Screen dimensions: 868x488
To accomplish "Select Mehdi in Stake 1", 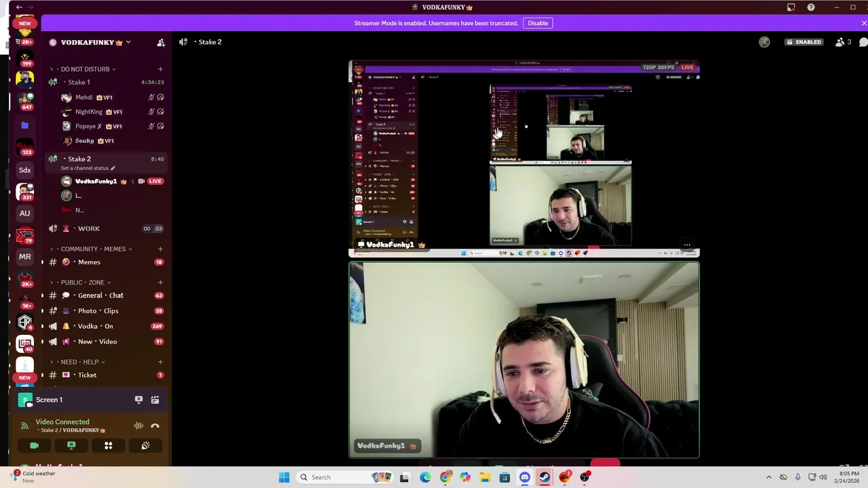I will 84,97.
